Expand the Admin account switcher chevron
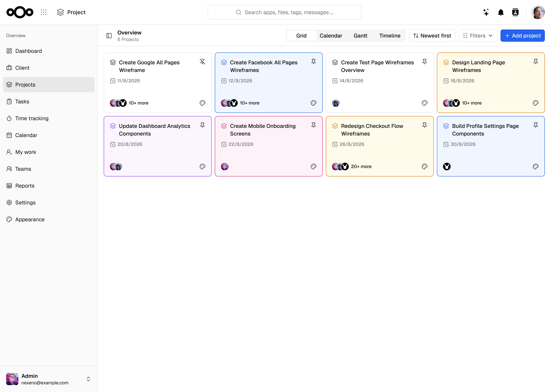This screenshot has width=551, height=392. tap(88, 379)
